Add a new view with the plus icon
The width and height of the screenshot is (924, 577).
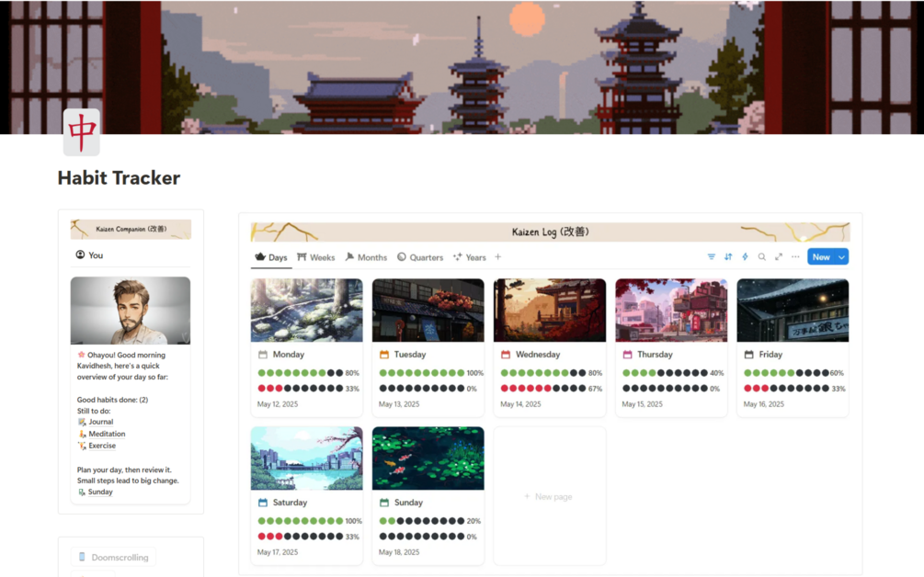(x=498, y=257)
